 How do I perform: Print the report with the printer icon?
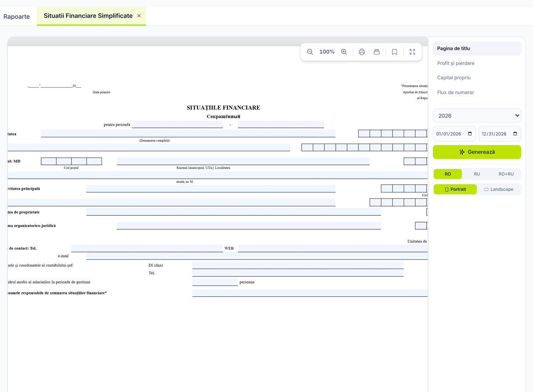pyautogui.click(x=362, y=52)
